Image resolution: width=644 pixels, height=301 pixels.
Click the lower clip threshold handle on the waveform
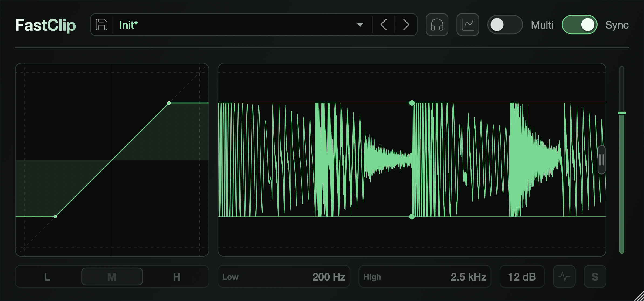pos(412,217)
